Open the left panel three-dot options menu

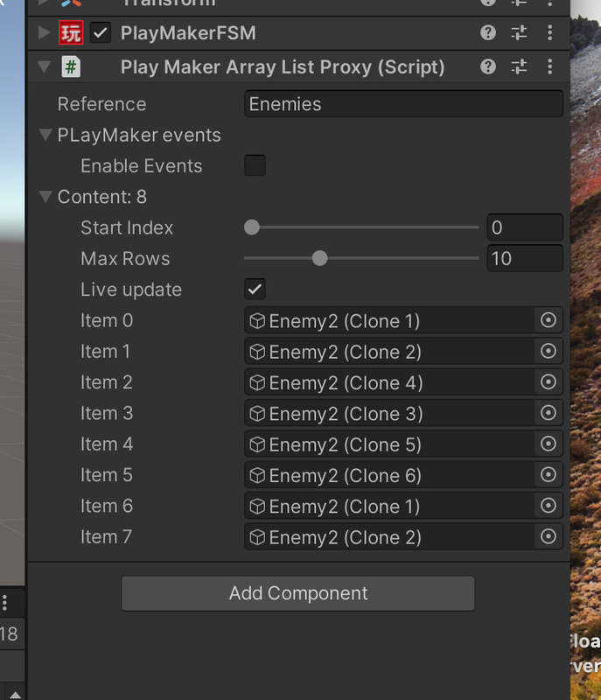5,603
